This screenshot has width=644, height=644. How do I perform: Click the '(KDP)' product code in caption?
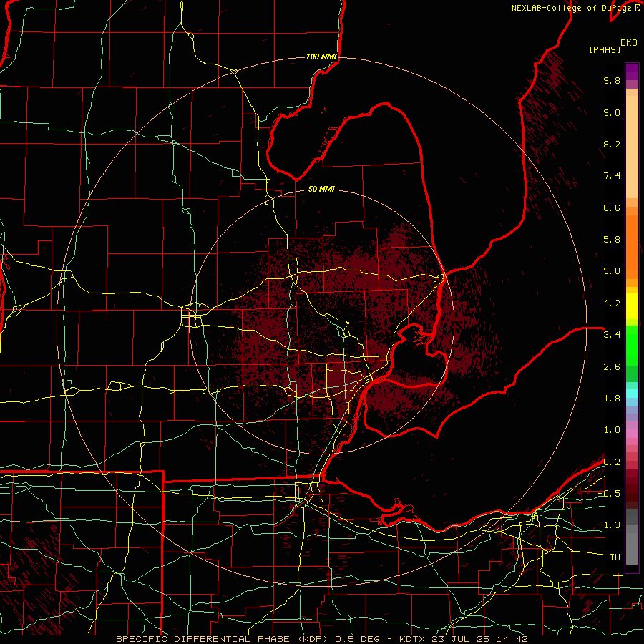313,639
